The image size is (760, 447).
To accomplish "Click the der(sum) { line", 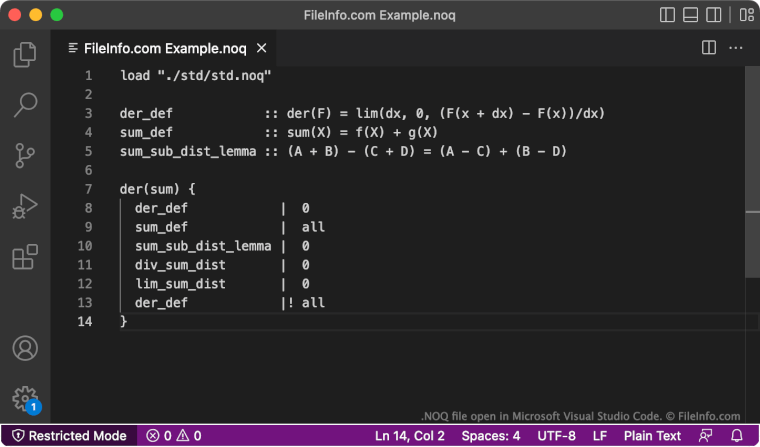I will (158, 189).
